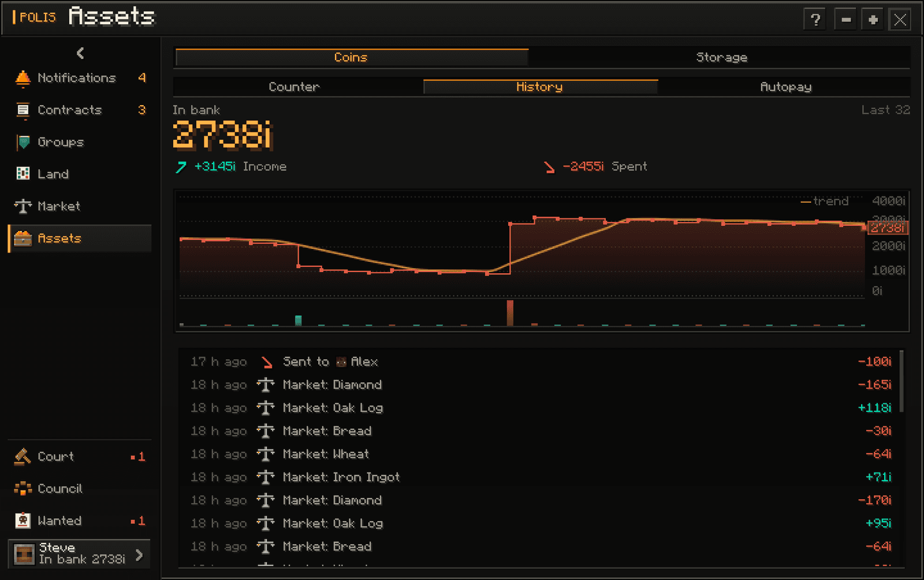The height and width of the screenshot is (580, 924).
Task: Click the Notifications count 4
Action: [x=142, y=78]
